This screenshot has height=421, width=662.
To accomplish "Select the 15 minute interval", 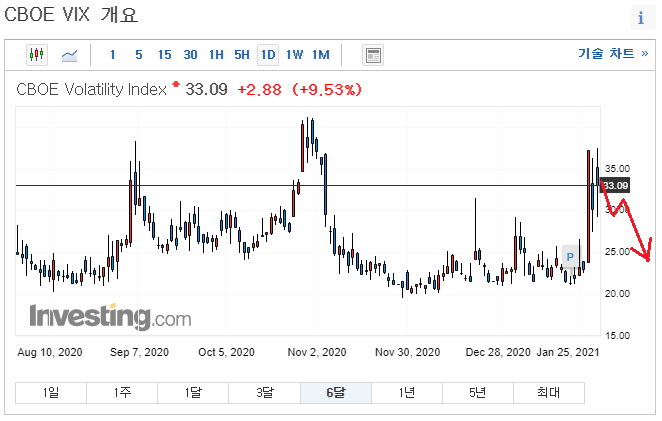I will (x=165, y=55).
